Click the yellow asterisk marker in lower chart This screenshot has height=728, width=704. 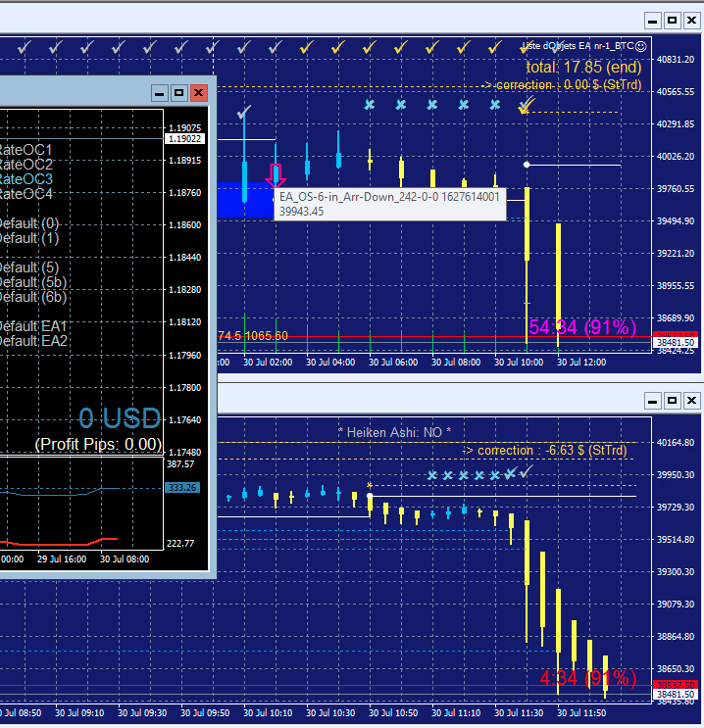tap(370, 486)
